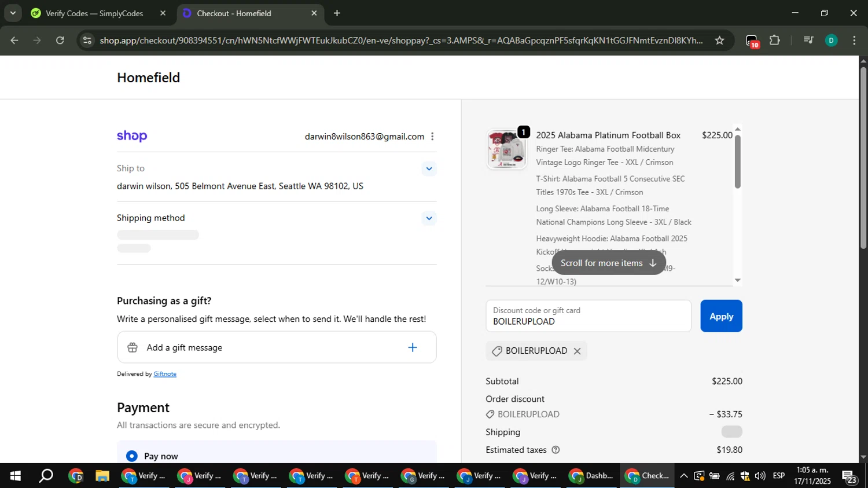This screenshot has height=488, width=868.
Task: Close the Verify Codes — SimplyCodes tab
Action: [x=163, y=13]
